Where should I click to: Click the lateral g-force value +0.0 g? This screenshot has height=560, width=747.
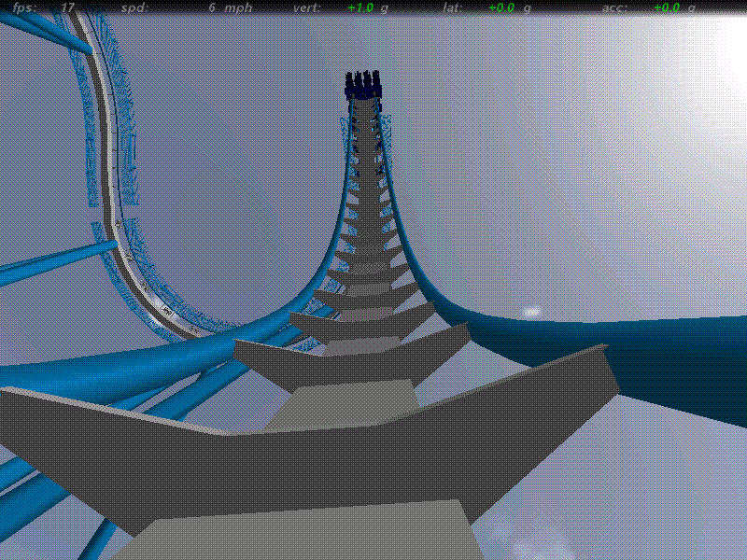[510, 8]
